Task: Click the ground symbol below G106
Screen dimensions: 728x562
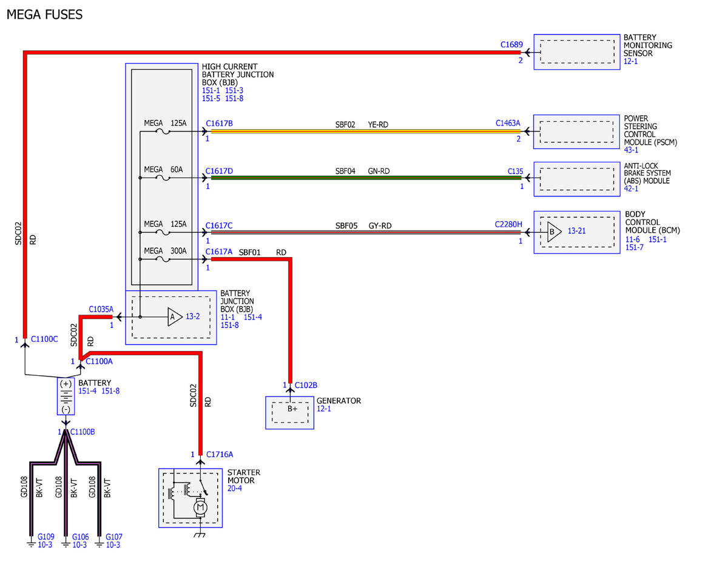Action: click(x=66, y=544)
